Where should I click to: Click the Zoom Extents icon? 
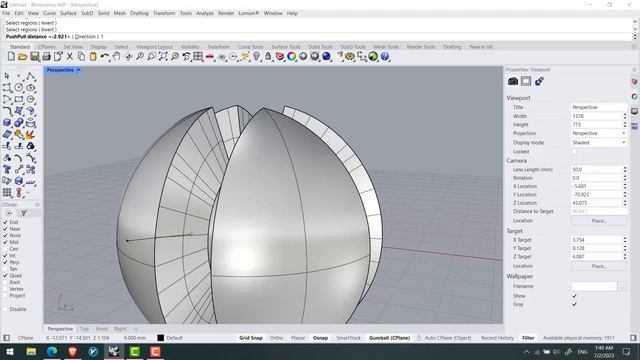(163, 56)
